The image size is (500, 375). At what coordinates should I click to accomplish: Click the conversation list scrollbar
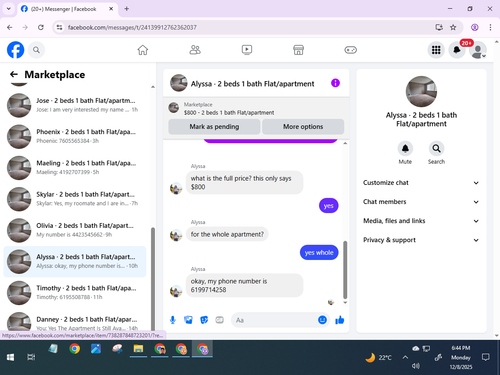tap(153, 278)
